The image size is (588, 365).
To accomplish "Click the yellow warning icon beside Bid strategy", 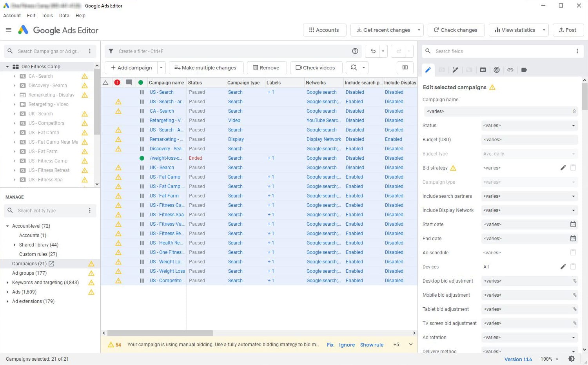I will (x=453, y=168).
